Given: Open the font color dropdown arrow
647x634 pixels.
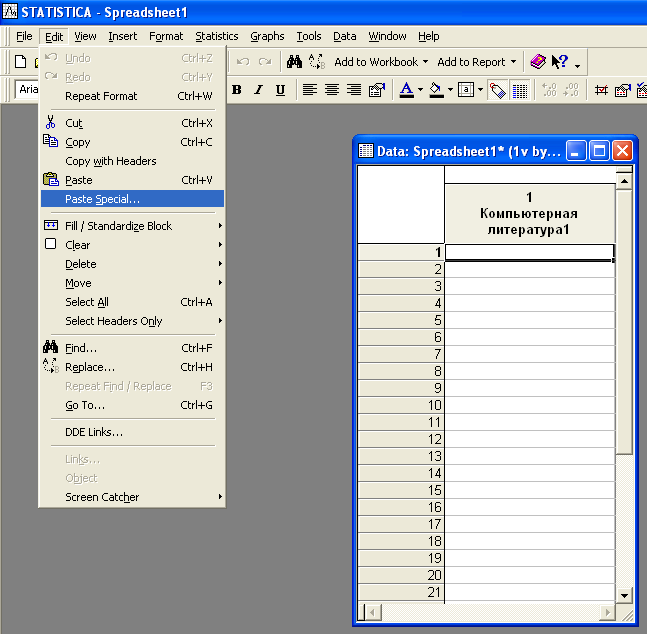Looking at the screenshot, I should (420, 90).
